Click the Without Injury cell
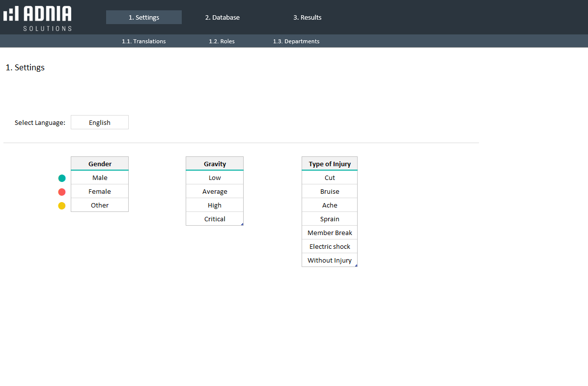This screenshot has height=386, width=588. [330, 260]
